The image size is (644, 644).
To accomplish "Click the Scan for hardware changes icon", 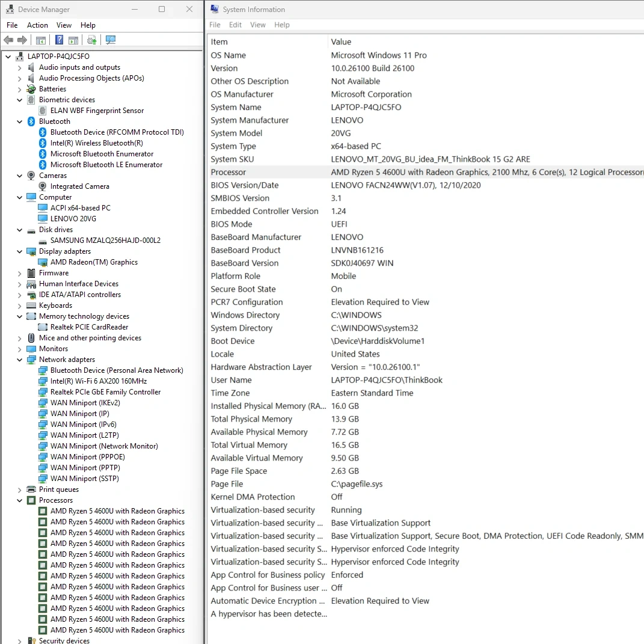I will click(110, 40).
